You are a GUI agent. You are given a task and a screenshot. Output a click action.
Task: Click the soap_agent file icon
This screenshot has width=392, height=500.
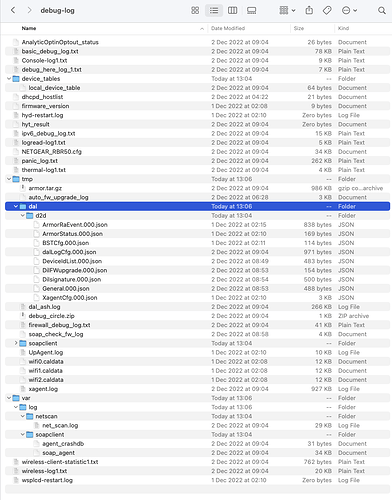point(37,453)
